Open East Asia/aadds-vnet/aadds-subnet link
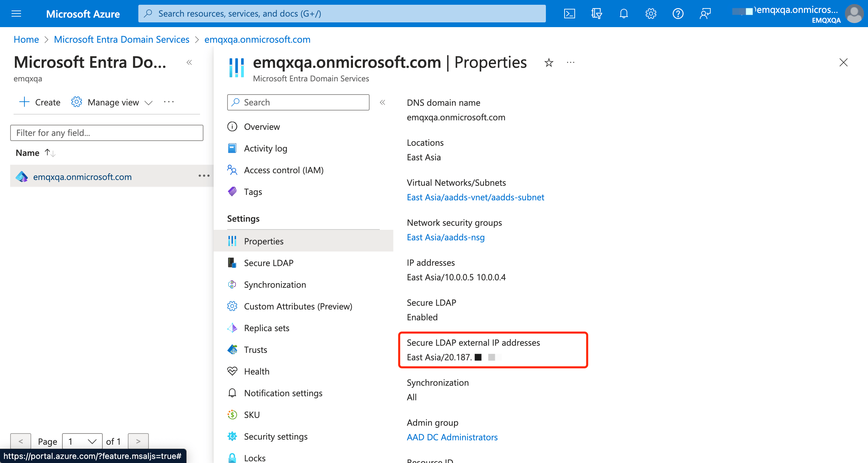Screen dimensions: 868x463 click(x=475, y=197)
